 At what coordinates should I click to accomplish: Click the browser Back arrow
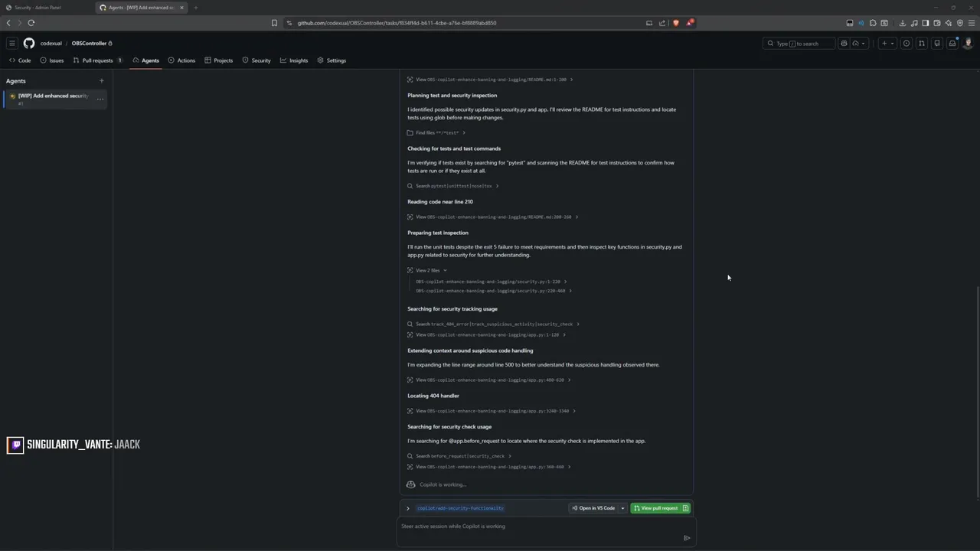pyautogui.click(x=8, y=23)
